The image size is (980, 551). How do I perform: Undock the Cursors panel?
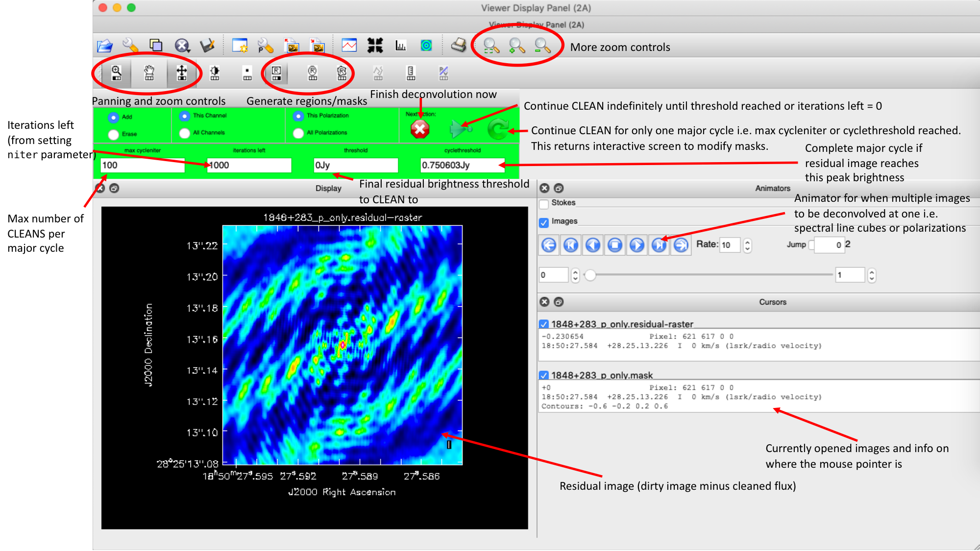pos(559,302)
